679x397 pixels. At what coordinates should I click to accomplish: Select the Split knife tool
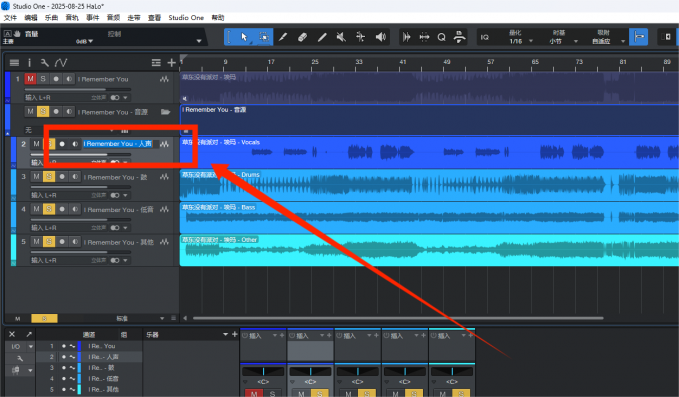point(283,37)
